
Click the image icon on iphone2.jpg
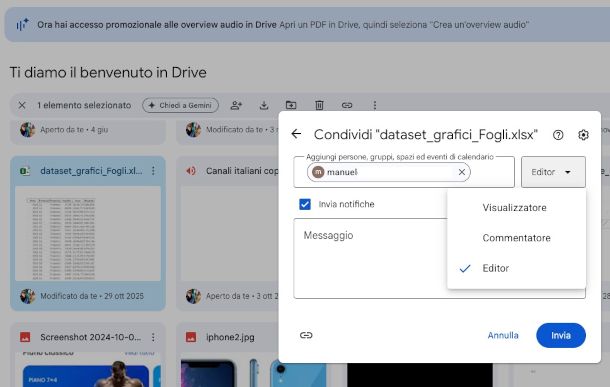click(x=191, y=337)
